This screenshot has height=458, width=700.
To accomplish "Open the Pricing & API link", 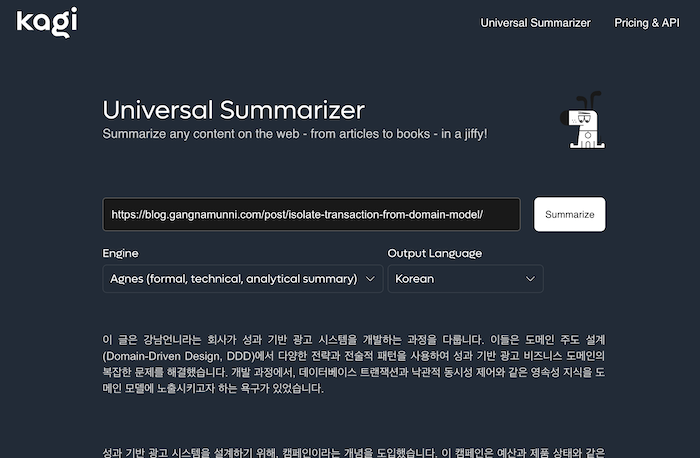I will pyautogui.click(x=646, y=23).
